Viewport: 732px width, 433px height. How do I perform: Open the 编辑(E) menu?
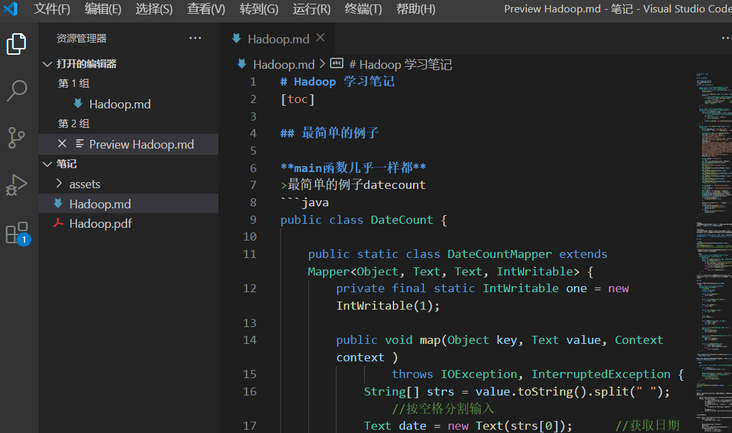103,9
